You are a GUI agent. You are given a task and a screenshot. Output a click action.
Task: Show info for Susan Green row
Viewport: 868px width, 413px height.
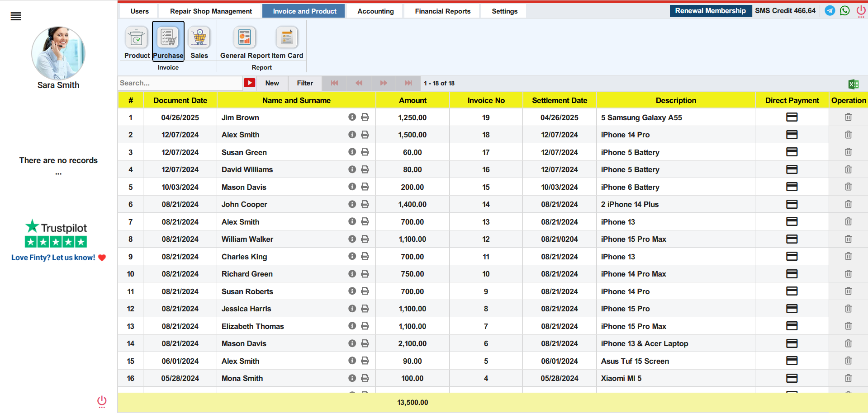click(x=352, y=152)
